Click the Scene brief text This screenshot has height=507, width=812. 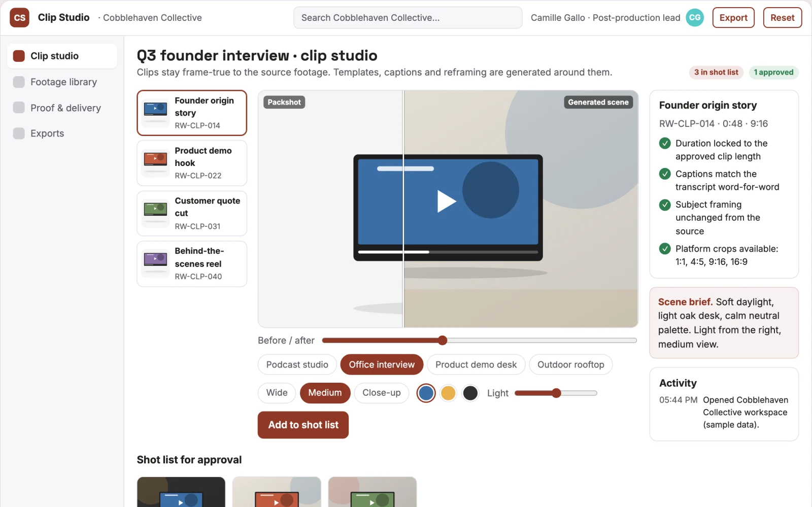pyautogui.click(x=720, y=323)
